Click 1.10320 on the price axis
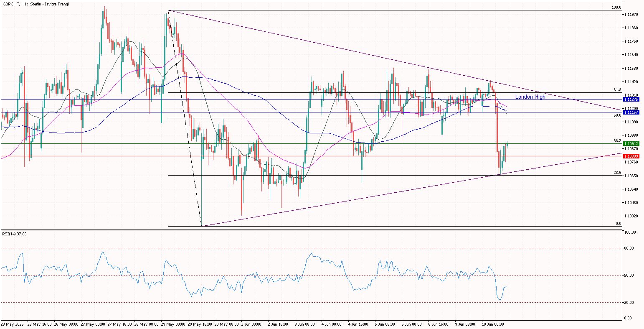Viewport: 644px width, 329px height. 632,216
